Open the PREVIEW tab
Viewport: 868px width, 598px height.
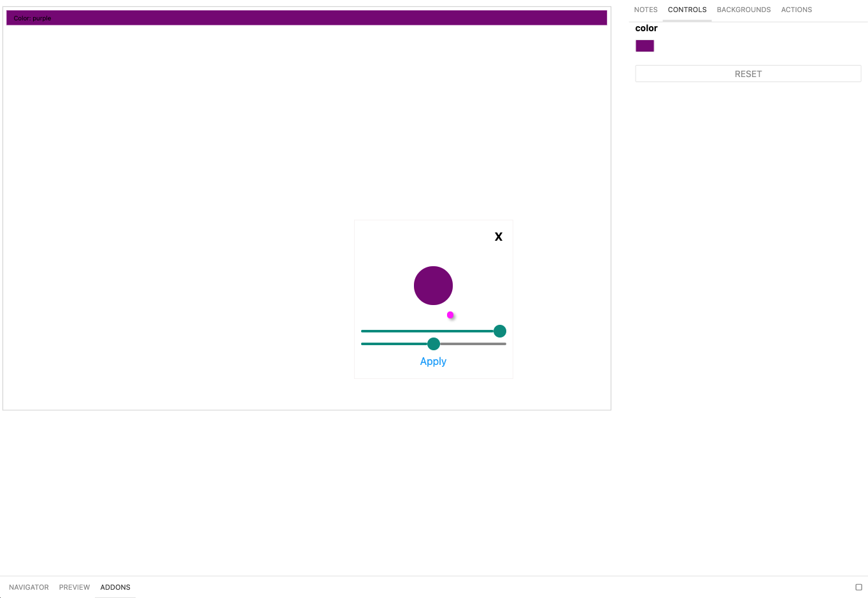pos(75,587)
